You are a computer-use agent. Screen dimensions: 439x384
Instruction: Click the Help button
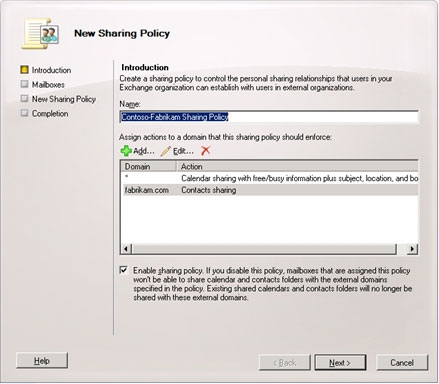(x=42, y=361)
